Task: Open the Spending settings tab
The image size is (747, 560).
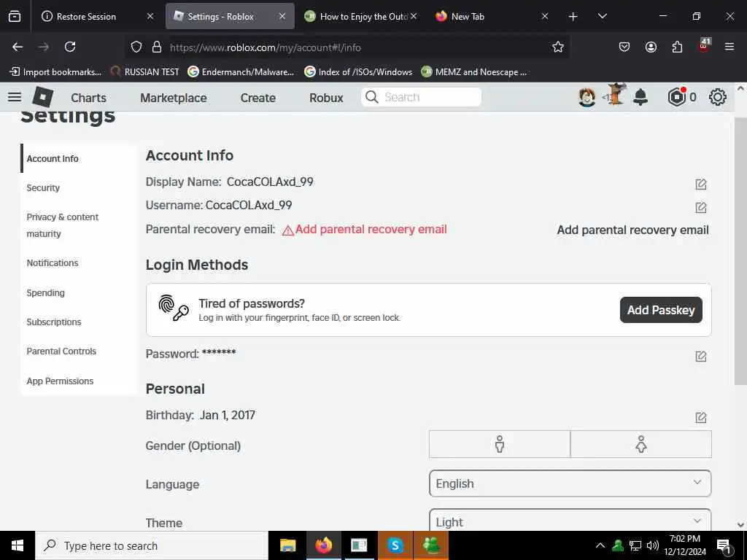Action: click(x=79, y=293)
